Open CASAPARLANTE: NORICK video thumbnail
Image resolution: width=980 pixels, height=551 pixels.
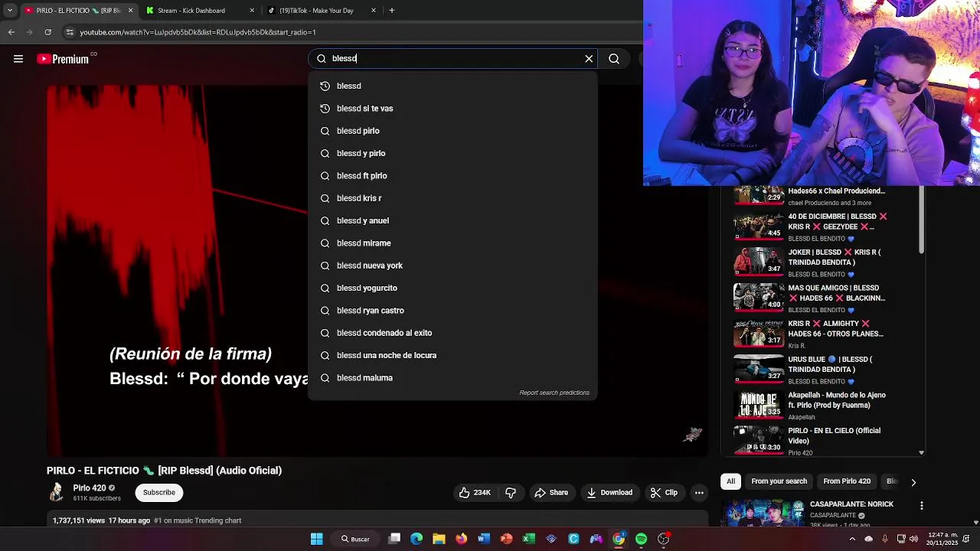(x=762, y=513)
